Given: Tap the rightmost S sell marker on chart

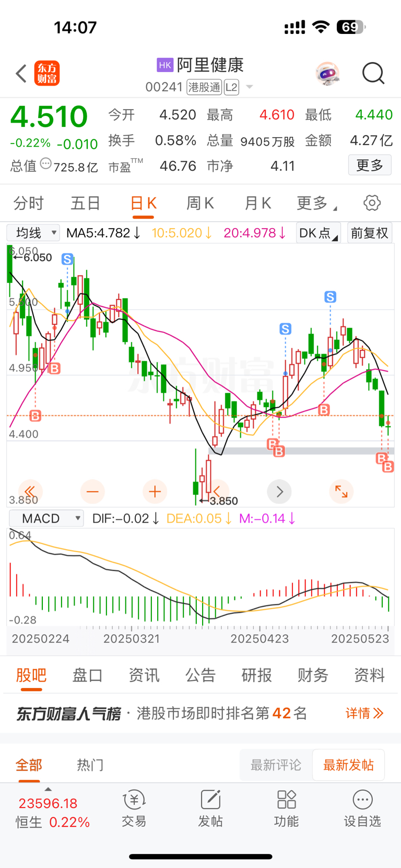Looking at the screenshot, I should pyautogui.click(x=330, y=297).
